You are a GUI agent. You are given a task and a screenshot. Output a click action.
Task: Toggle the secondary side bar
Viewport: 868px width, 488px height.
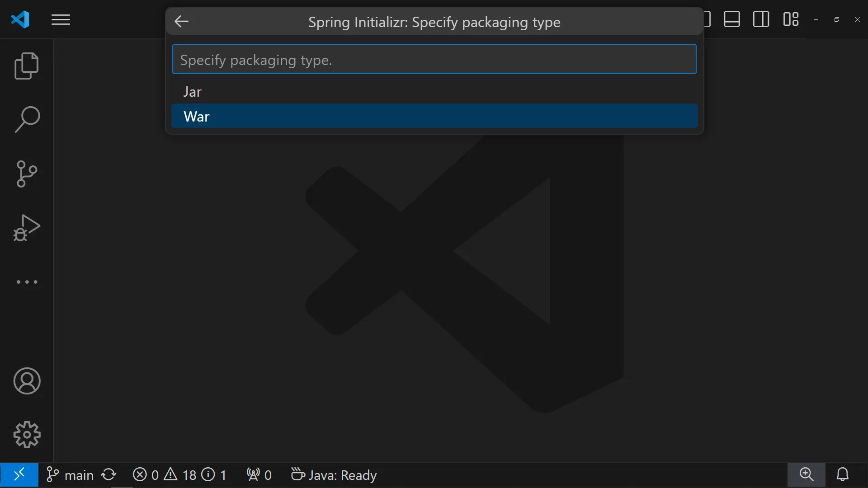point(761,19)
